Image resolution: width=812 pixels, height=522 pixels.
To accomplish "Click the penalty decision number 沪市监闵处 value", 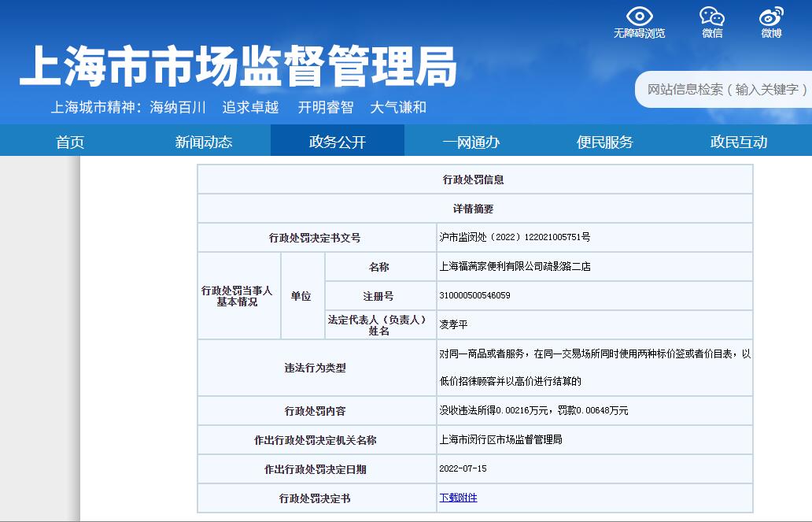I will (515, 237).
